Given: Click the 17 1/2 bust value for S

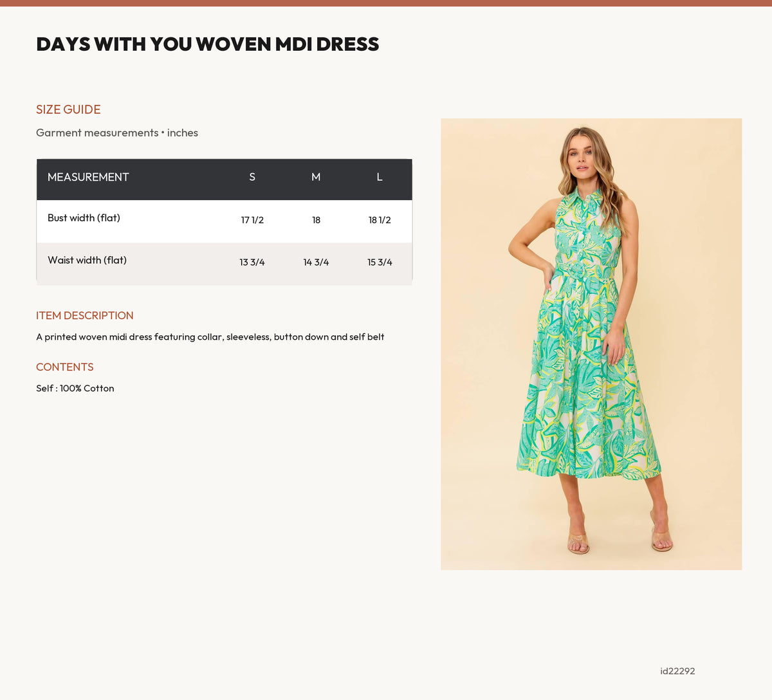Looking at the screenshot, I should click(252, 220).
